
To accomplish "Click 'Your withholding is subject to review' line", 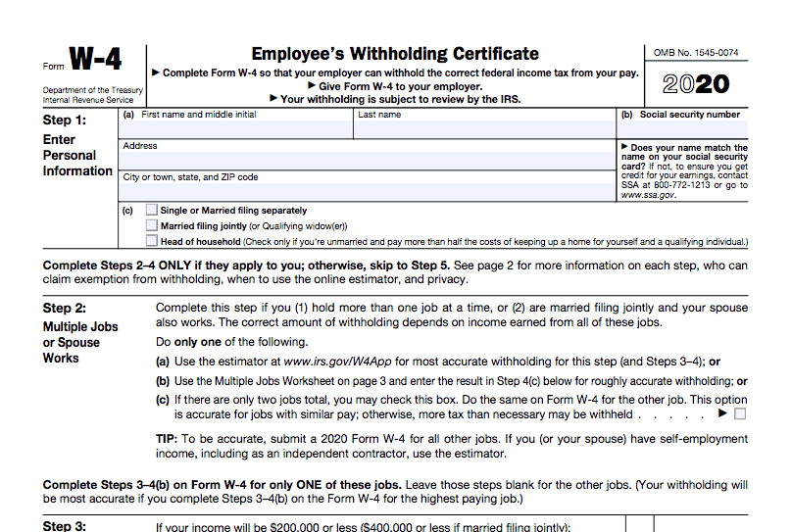I will tap(395, 99).
